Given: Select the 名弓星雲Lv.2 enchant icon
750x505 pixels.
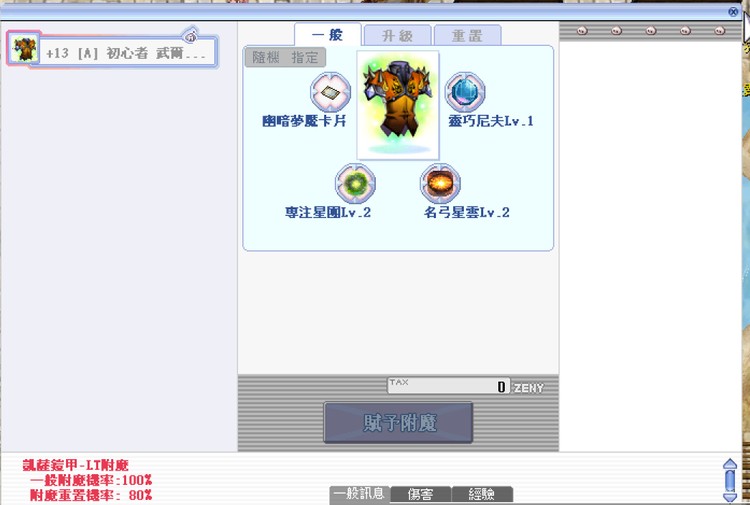Looking at the screenshot, I should [440, 183].
